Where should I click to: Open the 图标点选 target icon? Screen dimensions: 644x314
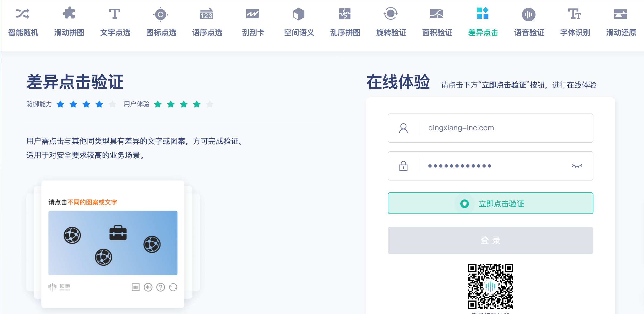[161, 14]
